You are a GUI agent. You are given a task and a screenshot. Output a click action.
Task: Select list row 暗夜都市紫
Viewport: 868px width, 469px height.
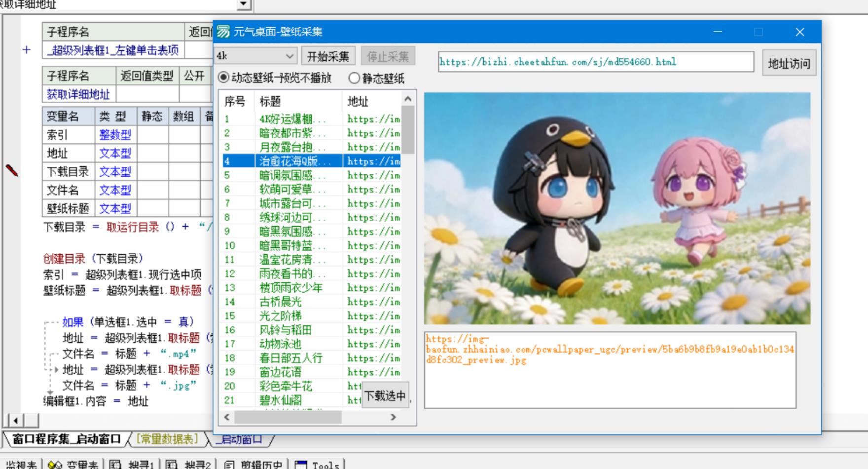312,133
